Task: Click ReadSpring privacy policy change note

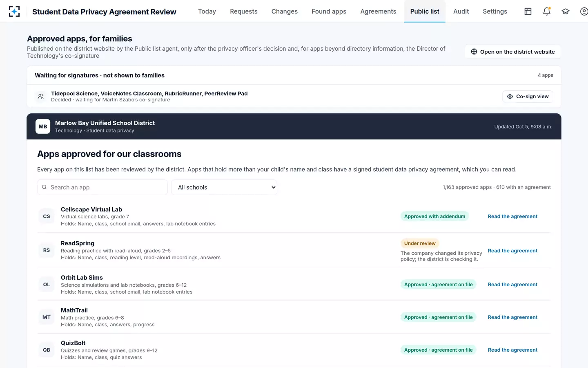Action: pos(441,256)
